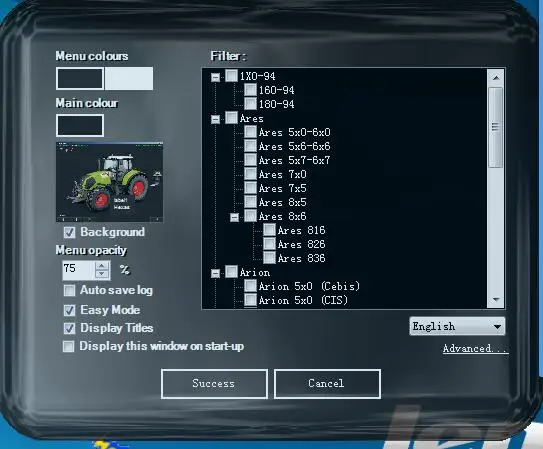Viewport: 543px width, 449px height.
Task: Check the Ares 7x5 box
Action: pyautogui.click(x=250, y=188)
